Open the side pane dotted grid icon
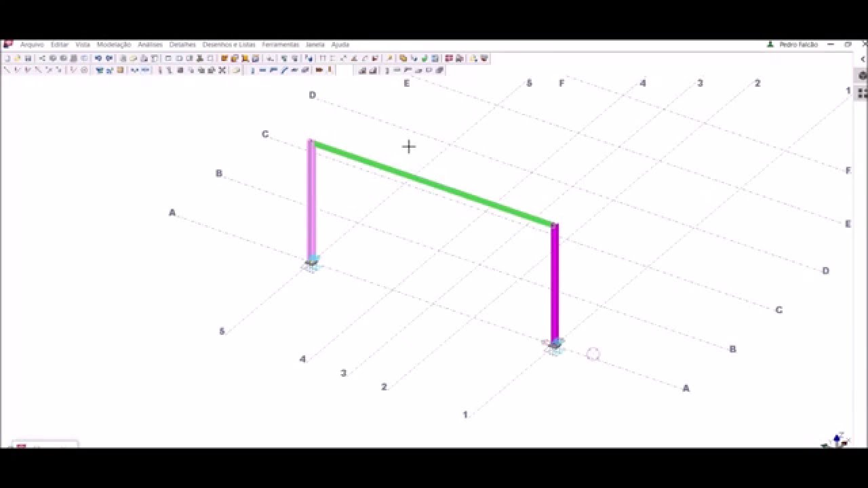This screenshot has height=488, width=868. 863,94
